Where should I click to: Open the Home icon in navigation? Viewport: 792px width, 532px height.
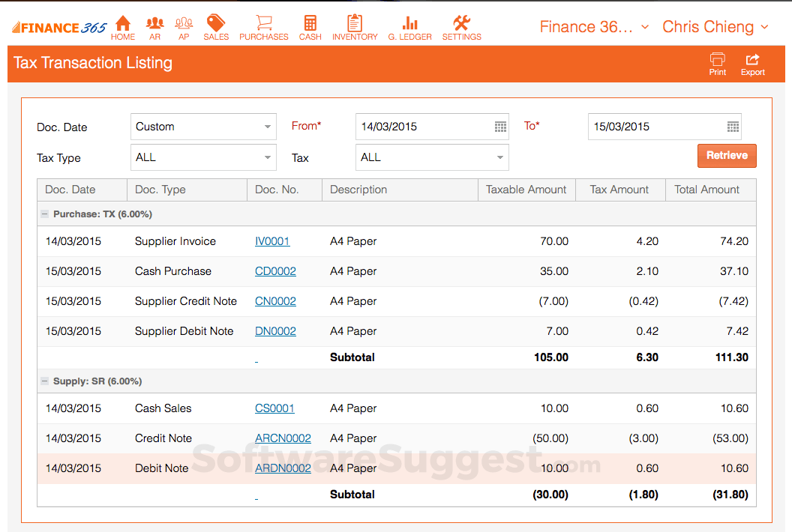(x=123, y=27)
